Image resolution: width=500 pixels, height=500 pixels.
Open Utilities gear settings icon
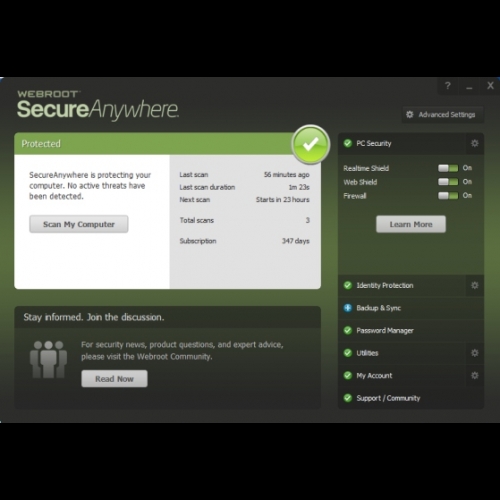click(475, 353)
